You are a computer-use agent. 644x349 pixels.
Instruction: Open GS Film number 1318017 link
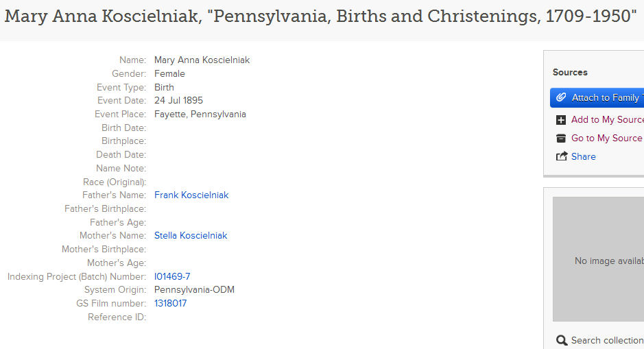tap(170, 304)
